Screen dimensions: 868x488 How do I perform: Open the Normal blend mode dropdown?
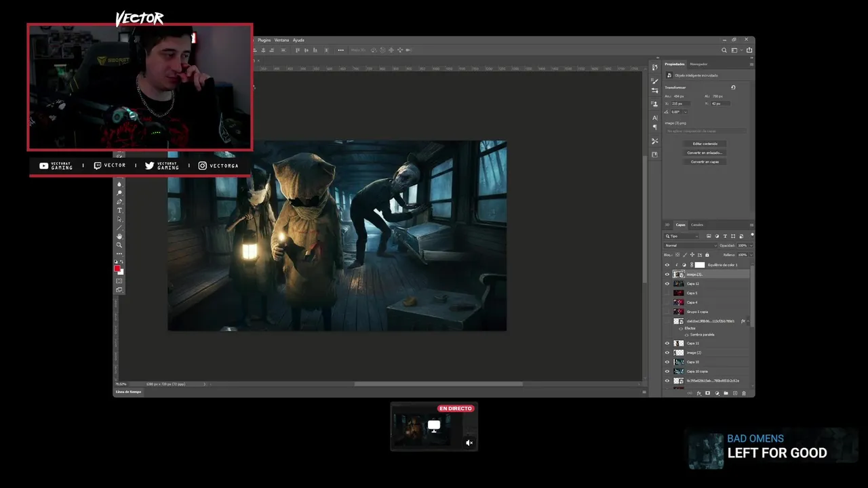(x=690, y=245)
